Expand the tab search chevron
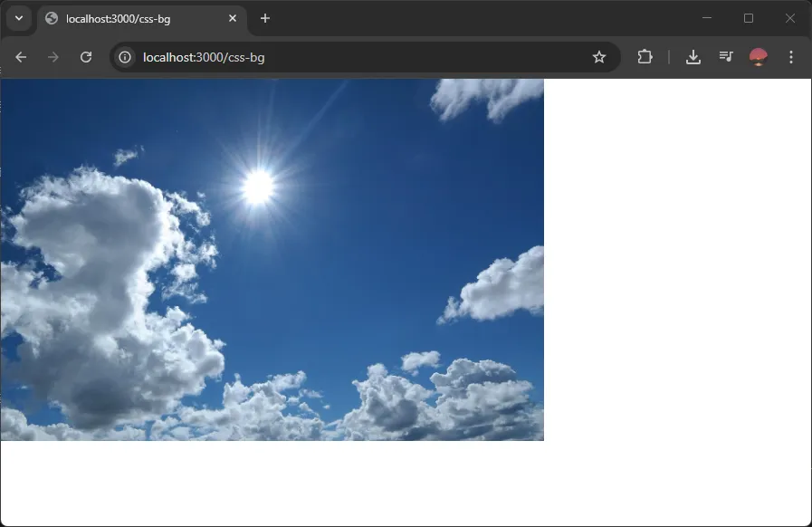 click(18, 18)
